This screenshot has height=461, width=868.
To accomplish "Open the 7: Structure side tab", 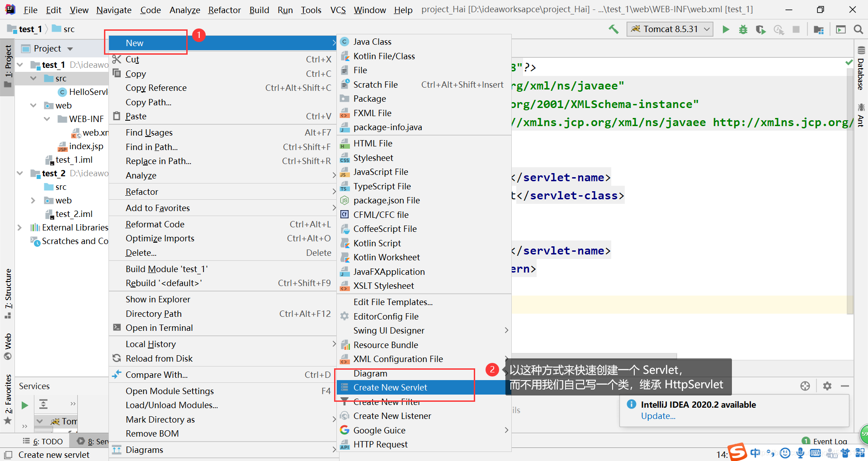I will point(8,294).
